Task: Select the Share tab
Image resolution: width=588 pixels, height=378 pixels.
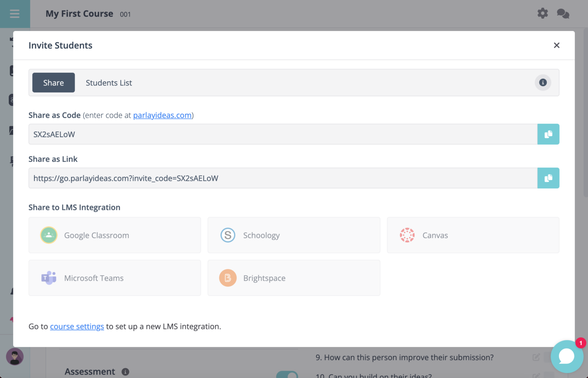Action: coord(54,83)
